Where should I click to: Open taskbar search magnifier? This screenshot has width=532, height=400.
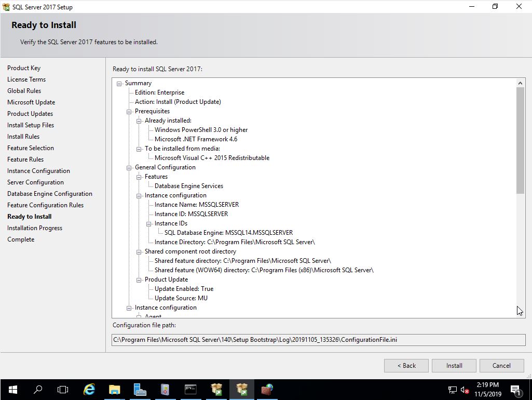pyautogui.click(x=38, y=390)
